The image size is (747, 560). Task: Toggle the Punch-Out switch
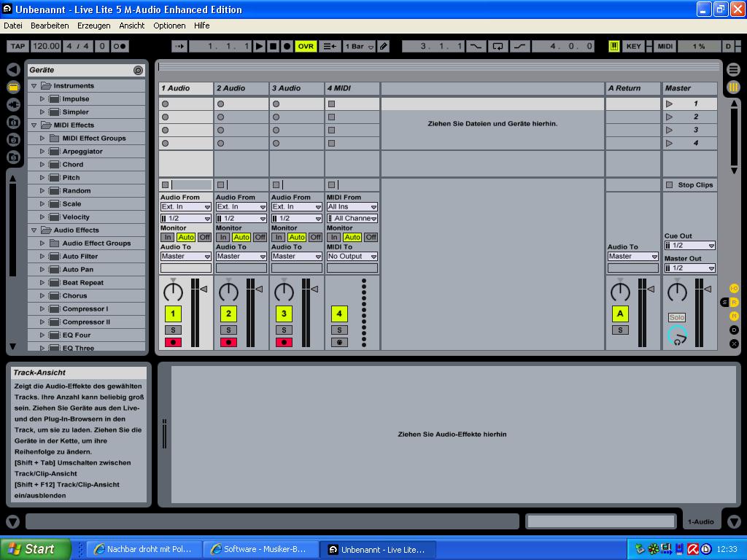tap(519, 46)
